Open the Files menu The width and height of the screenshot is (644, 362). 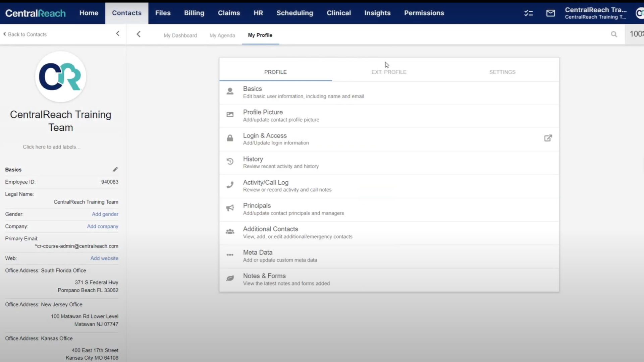point(163,13)
